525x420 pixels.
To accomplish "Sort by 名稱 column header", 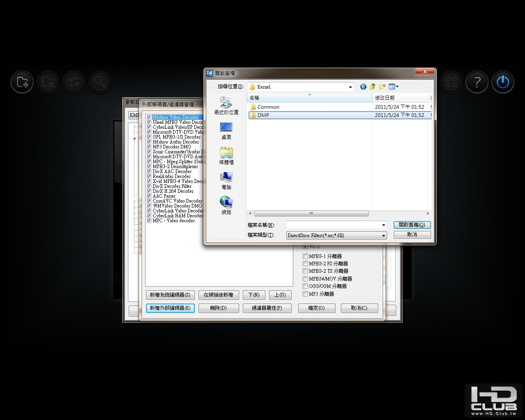I will [310, 98].
